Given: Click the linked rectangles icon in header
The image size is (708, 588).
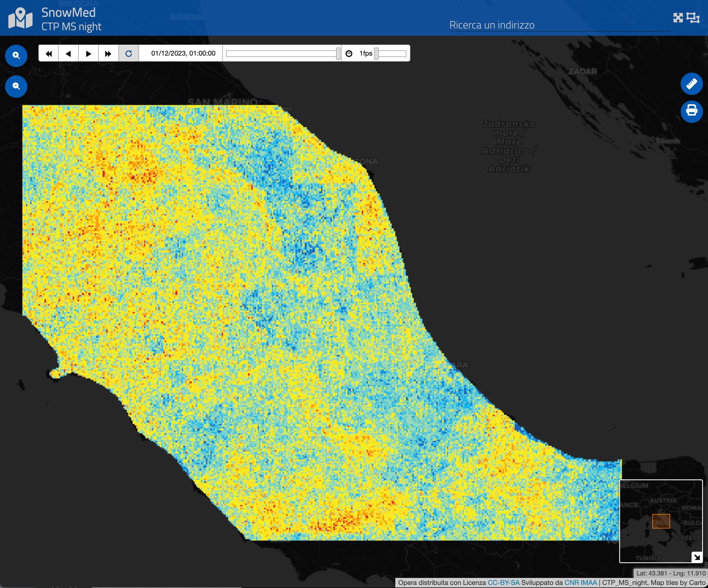Looking at the screenshot, I should pyautogui.click(x=693, y=18).
